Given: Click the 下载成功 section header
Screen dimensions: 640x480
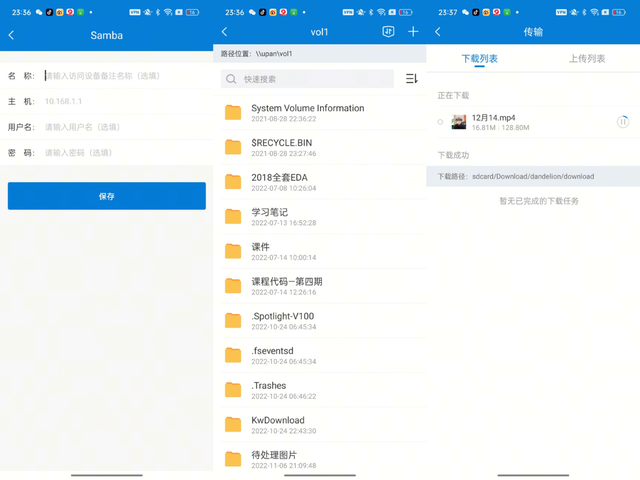Looking at the screenshot, I should pyautogui.click(x=453, y=155).
